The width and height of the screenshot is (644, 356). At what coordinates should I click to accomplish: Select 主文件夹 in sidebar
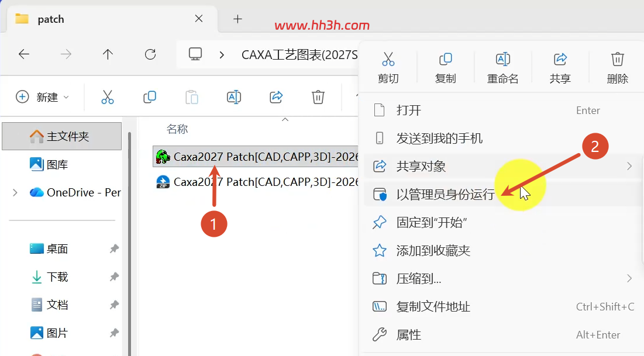coord(61,136)
